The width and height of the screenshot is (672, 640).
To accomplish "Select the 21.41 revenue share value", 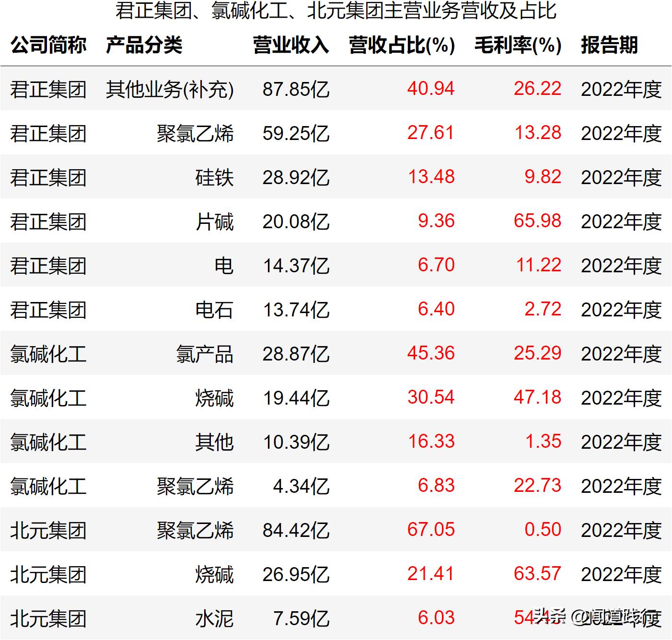I will 431,574.
